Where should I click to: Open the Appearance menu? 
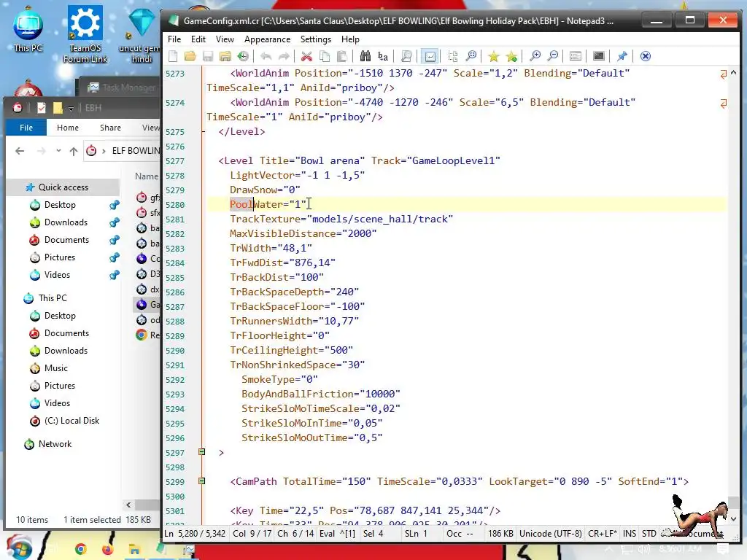coord(267,39)
